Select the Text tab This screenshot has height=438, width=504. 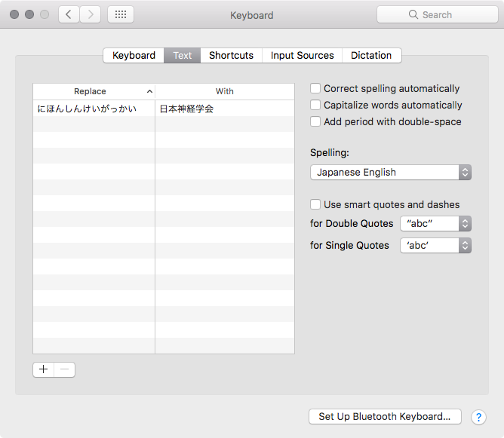coord(183,56)
